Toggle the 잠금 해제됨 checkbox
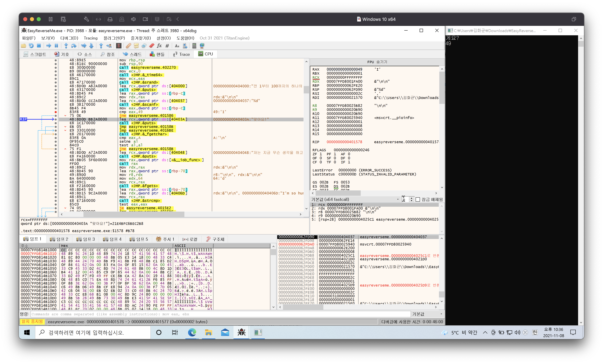 coord(418,199)
